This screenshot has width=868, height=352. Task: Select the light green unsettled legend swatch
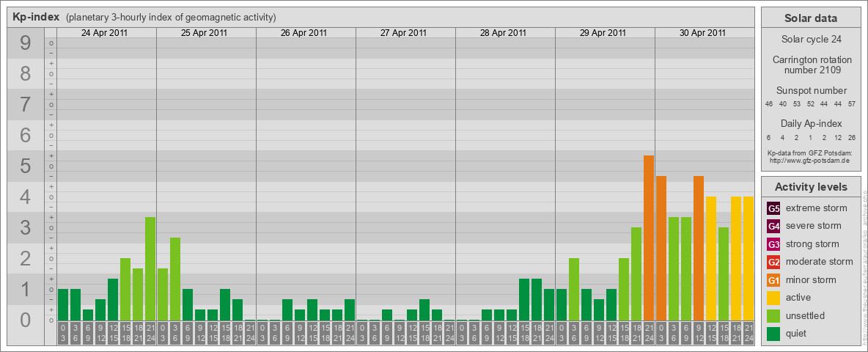pyautogui.click(x=773, y=315)
